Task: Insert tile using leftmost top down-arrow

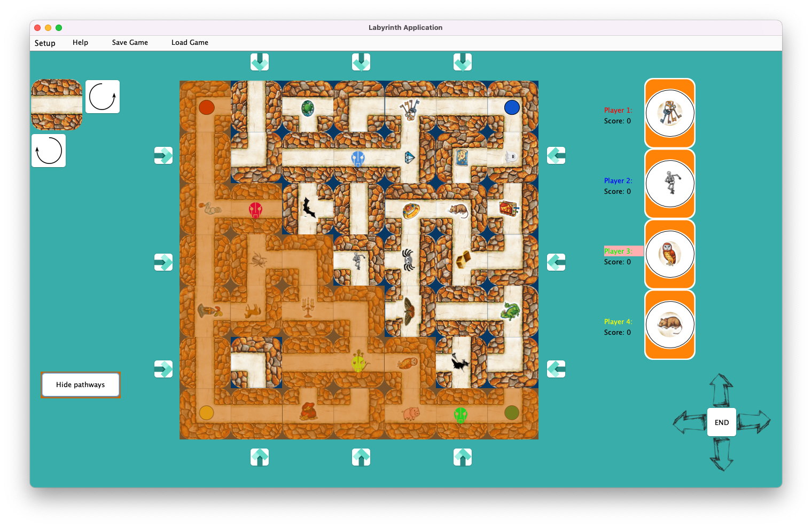Action: tap(260, 62)
